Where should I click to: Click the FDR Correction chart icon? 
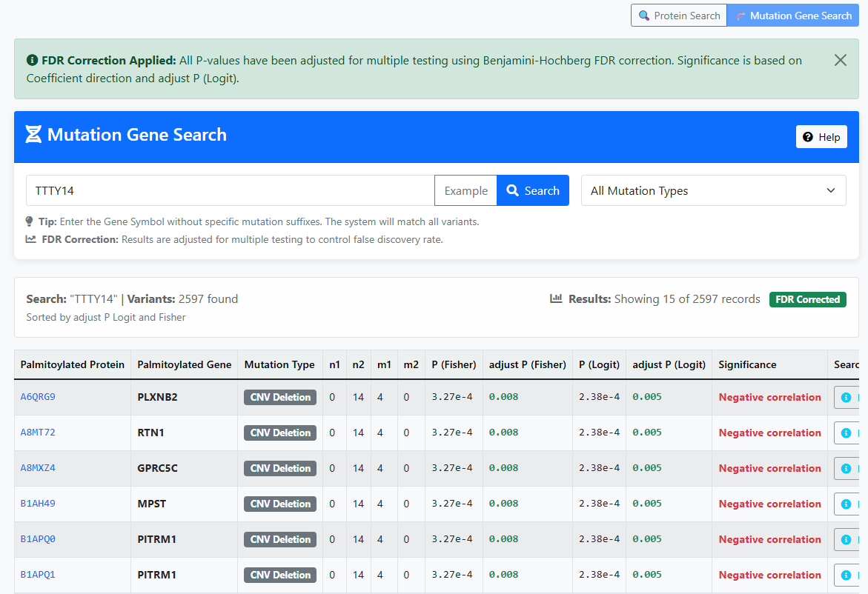pos(31,239)
